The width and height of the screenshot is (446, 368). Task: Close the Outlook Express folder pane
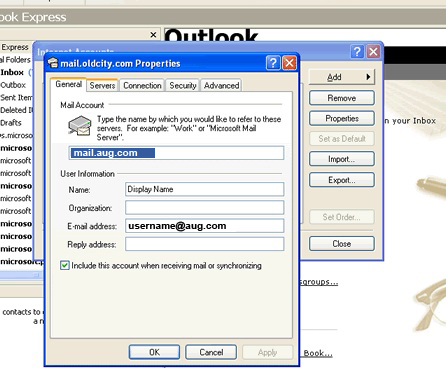tap(153, 35)
